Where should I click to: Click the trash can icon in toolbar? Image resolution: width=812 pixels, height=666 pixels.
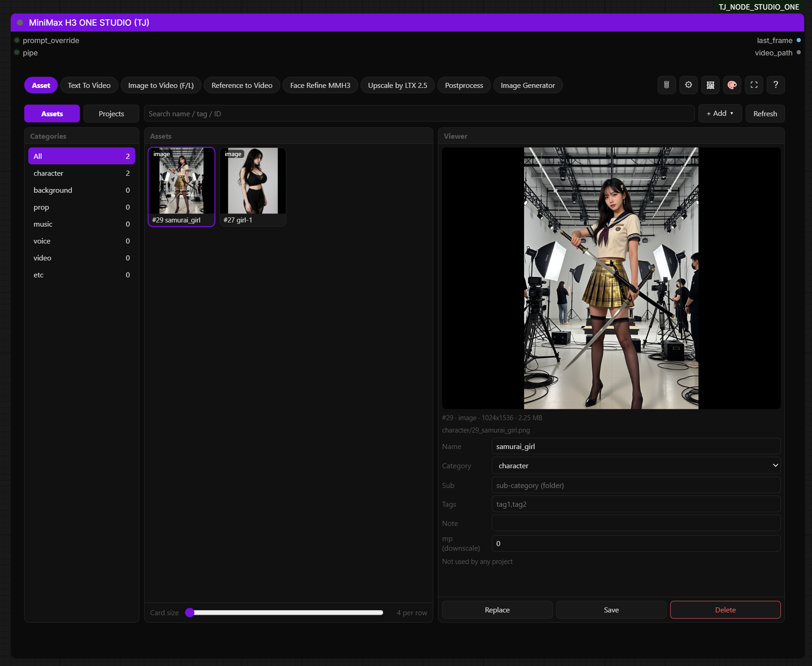666,85
